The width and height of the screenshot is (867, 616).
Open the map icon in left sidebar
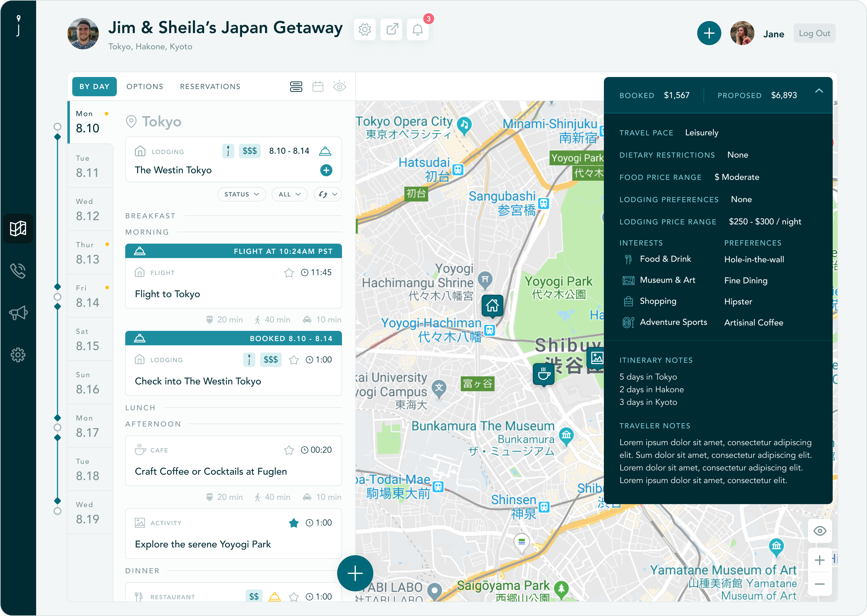[x=18, y=228]
